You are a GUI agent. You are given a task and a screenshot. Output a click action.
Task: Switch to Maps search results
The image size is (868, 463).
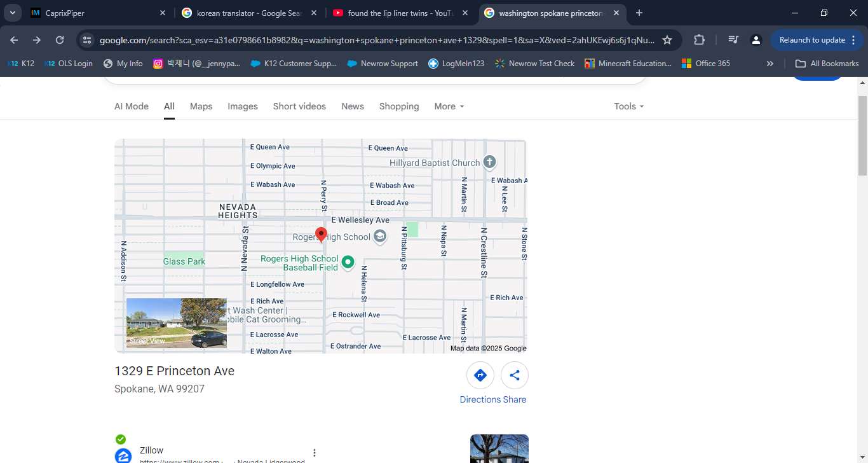(x=201, y=106)
